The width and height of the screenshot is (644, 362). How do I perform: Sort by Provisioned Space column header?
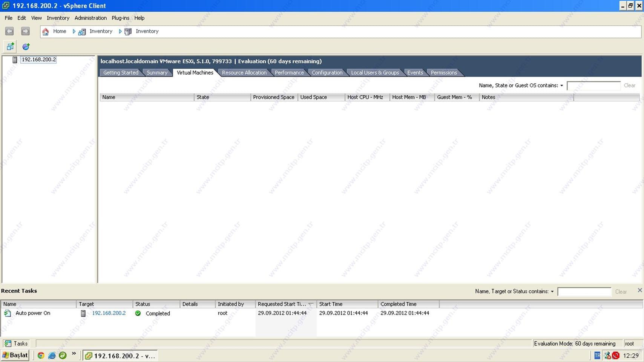pyautogui.click(x=274, y=97)
